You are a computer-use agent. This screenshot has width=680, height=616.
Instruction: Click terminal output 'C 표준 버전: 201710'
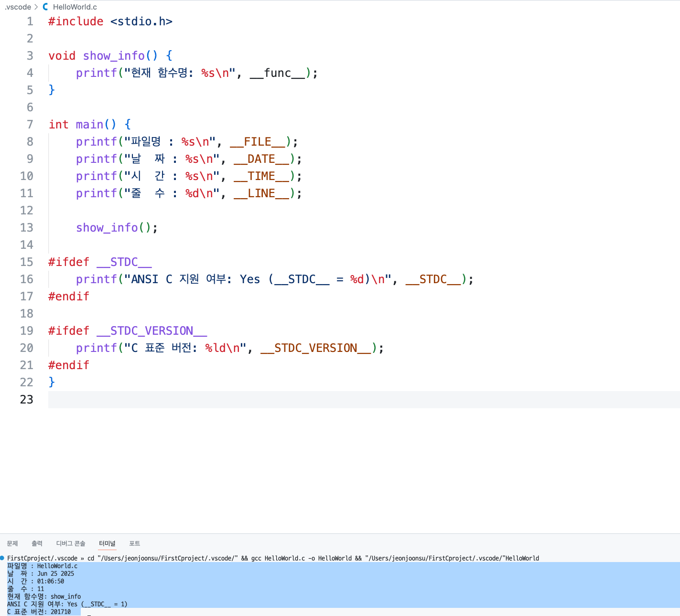(x=39, y=612)
